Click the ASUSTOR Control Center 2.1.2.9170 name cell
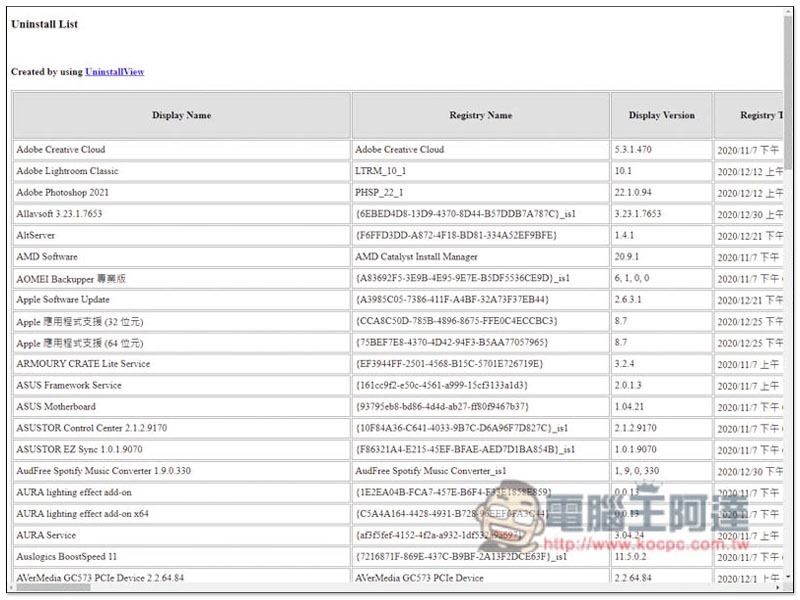The image size is (800, 600). coord(182,428)
